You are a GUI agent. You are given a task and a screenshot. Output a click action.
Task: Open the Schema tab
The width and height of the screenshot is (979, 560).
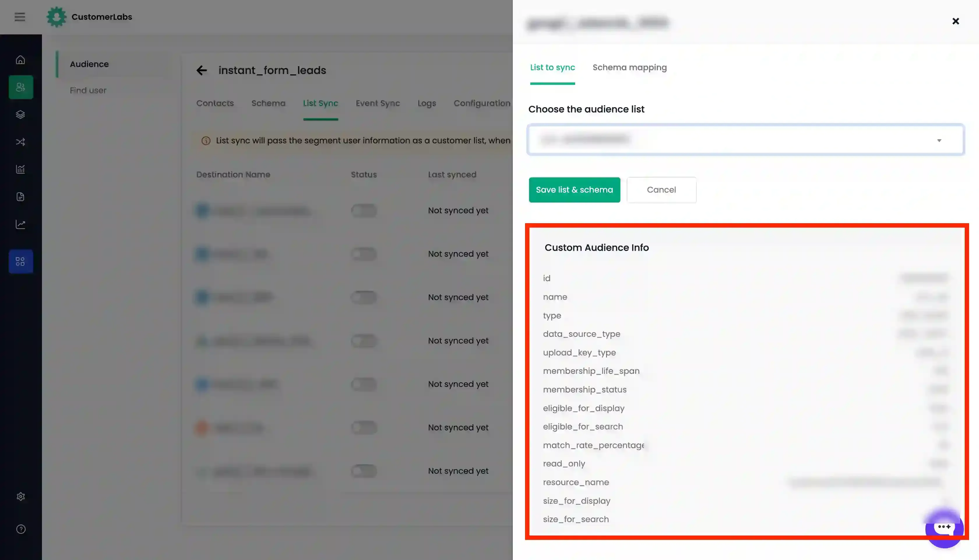(268, 103)
